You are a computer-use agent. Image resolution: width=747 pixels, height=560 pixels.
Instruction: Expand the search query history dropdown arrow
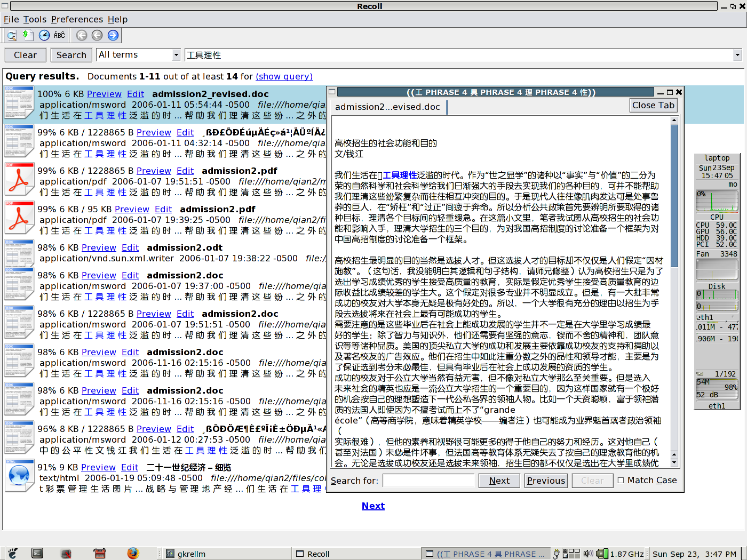pyautogui.click(x=737, y=55)
